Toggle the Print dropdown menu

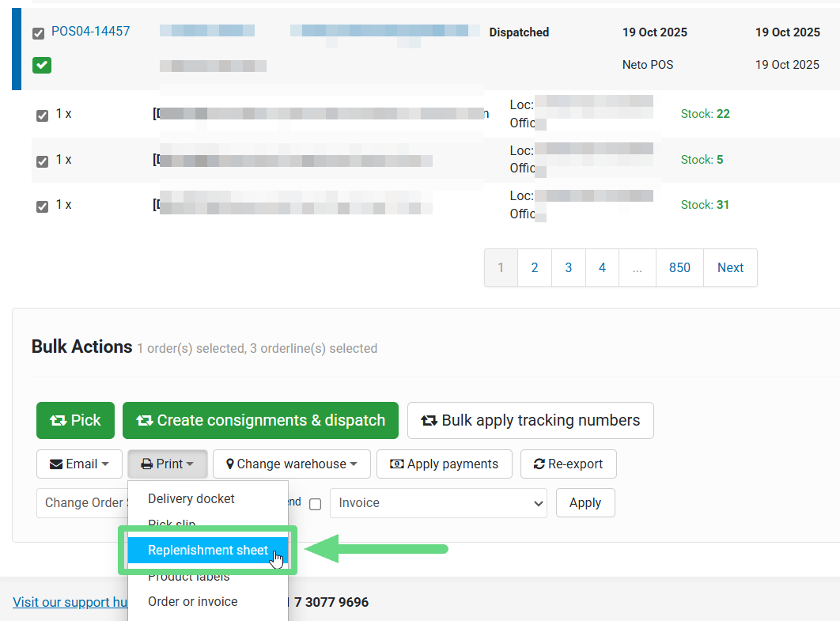point(167,464)
